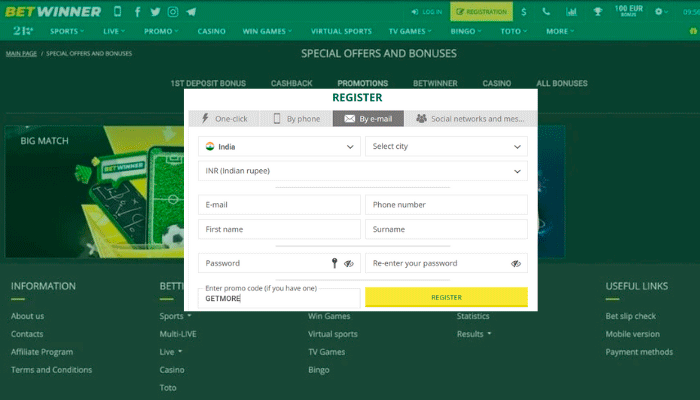Screen dimensions: 700x400
Task: Select the By e-mail tab
Action: point(368,119)
